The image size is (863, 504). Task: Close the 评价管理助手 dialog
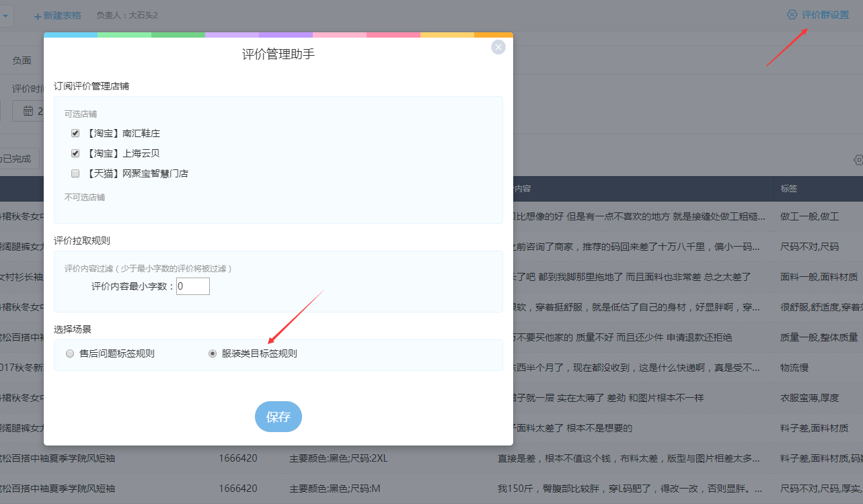pos(498,47)
